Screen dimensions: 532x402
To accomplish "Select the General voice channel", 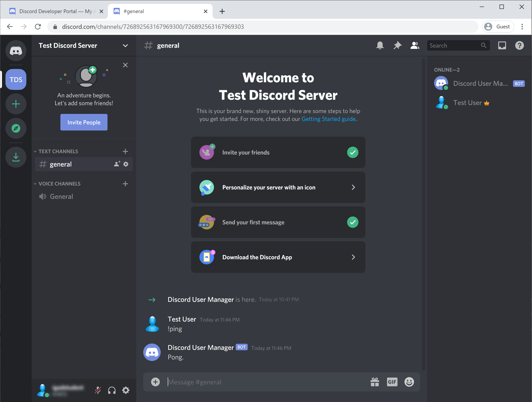I will 61,196.
